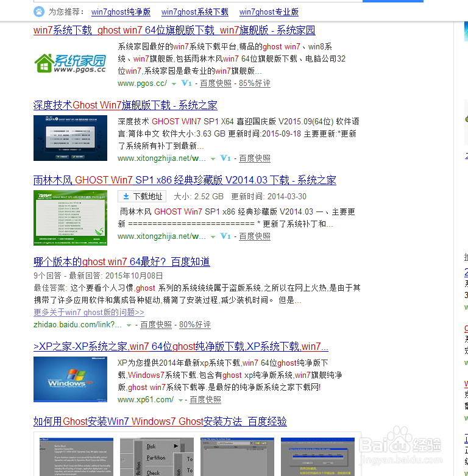Click the V1 verification badge next to www.pgos.cc
468x476 pixels.
click(x=186, y=83)
